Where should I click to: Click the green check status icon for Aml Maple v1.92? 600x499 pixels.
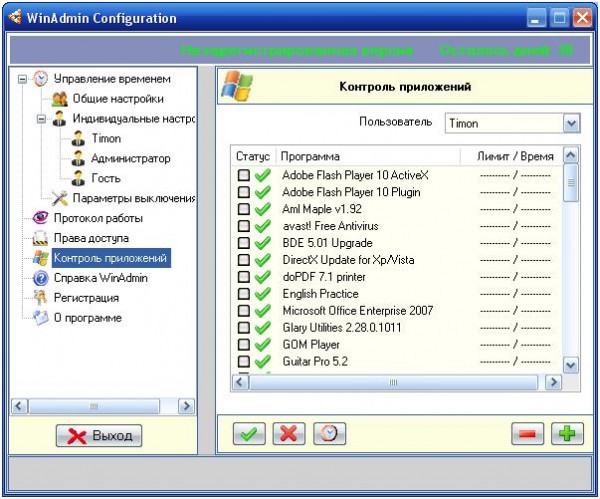(263, 209)
